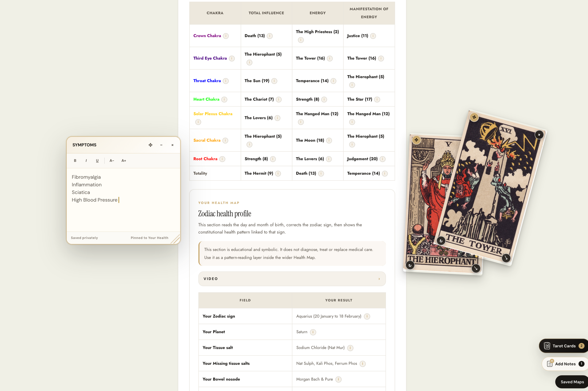The height and width of the screenshot is (391, 588).
Task: Open info icon next to Root Chakra
Action: click(222, 159)
